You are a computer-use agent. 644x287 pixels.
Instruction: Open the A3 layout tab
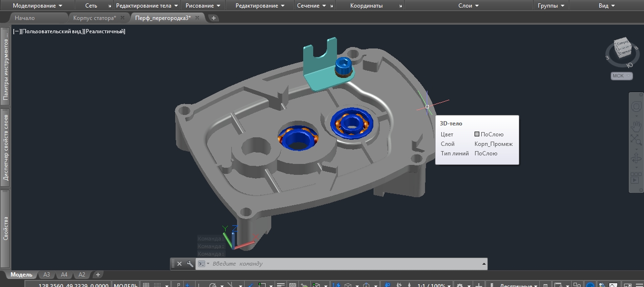[47, 275]
